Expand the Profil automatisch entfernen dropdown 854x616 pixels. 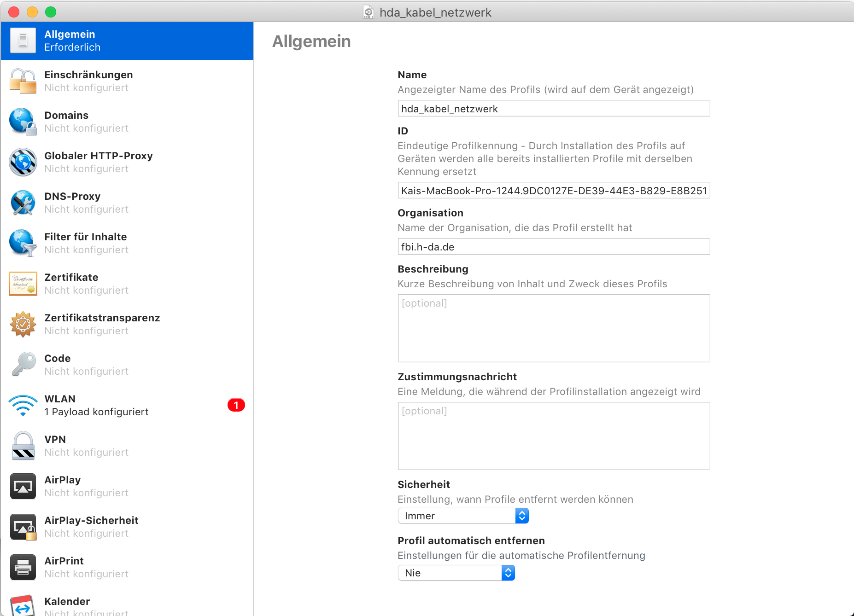point(456,573)
